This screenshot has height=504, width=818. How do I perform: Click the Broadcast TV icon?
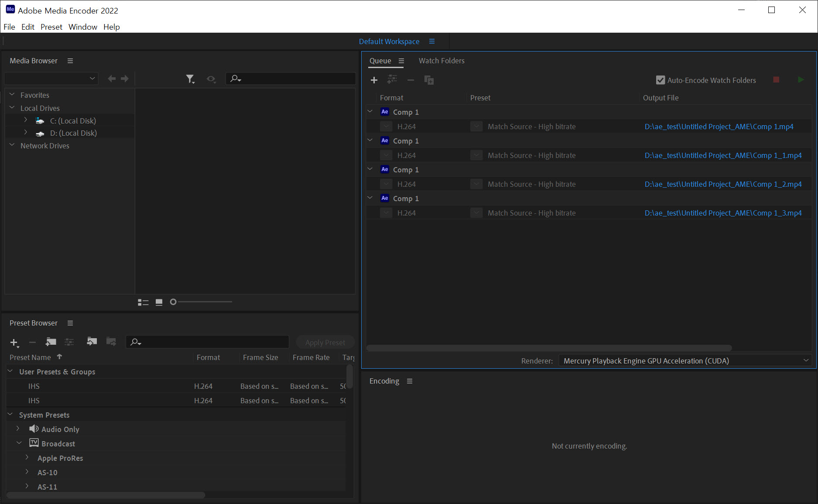[34, 443]
